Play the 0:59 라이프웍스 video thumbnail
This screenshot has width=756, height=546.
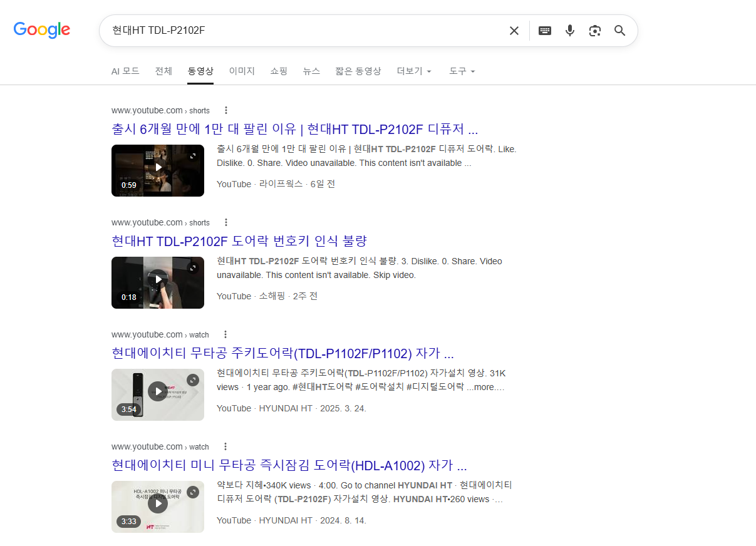158,167
